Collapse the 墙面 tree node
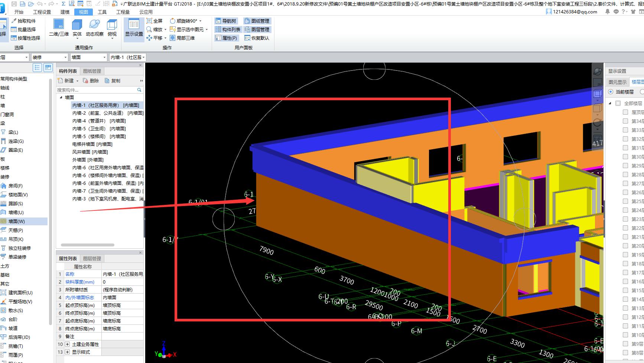The image size is (644, 363). click(x=61, y=97)
